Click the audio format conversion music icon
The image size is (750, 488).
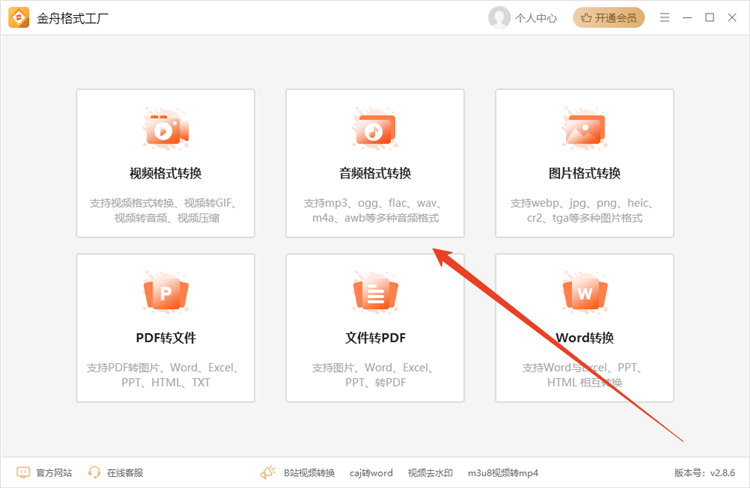374,130
